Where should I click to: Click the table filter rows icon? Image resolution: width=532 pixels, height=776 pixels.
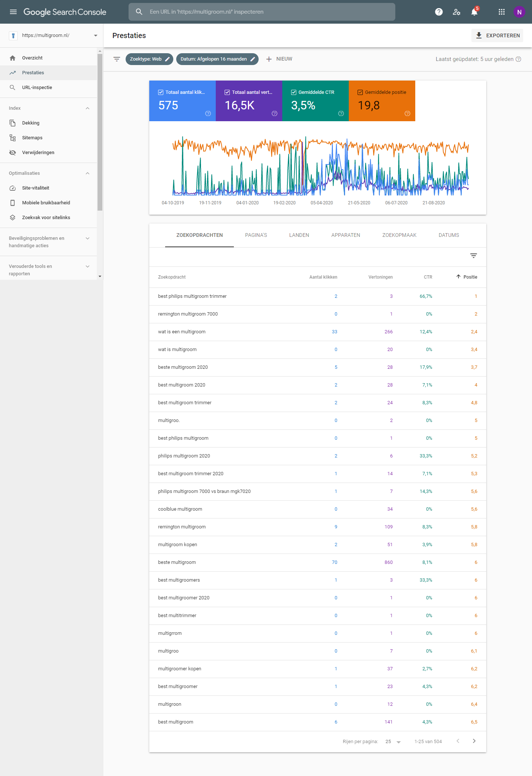pyautogui.click(x=474, y=256)
